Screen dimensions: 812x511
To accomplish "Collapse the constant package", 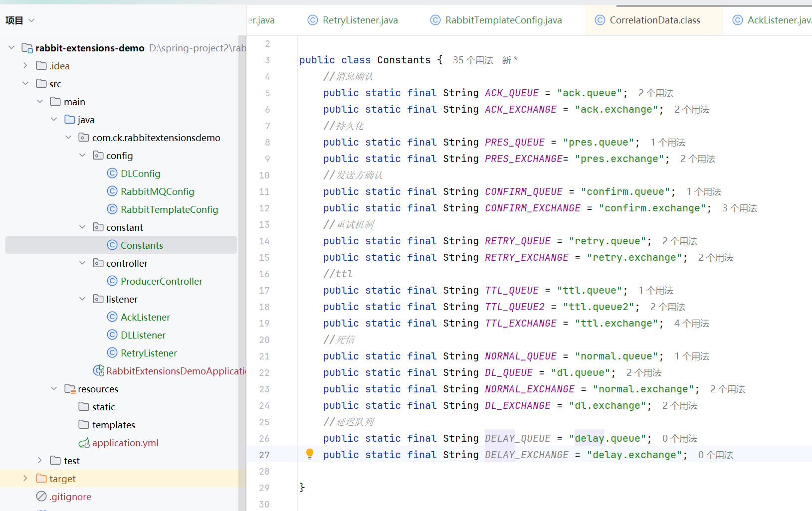I will coord(82,227).
